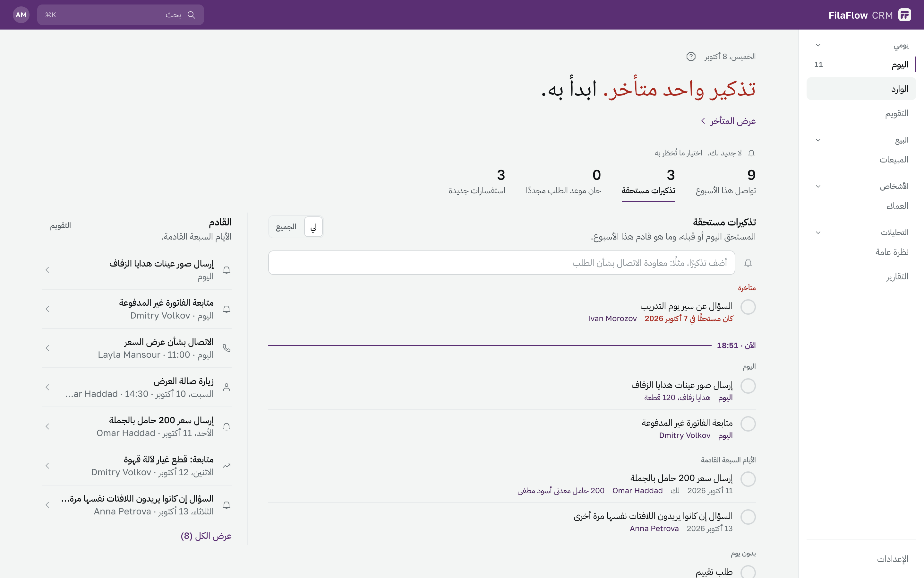
Task: Collapse the 'الأشخاص' sidebar section
Action: coord(818,187)
